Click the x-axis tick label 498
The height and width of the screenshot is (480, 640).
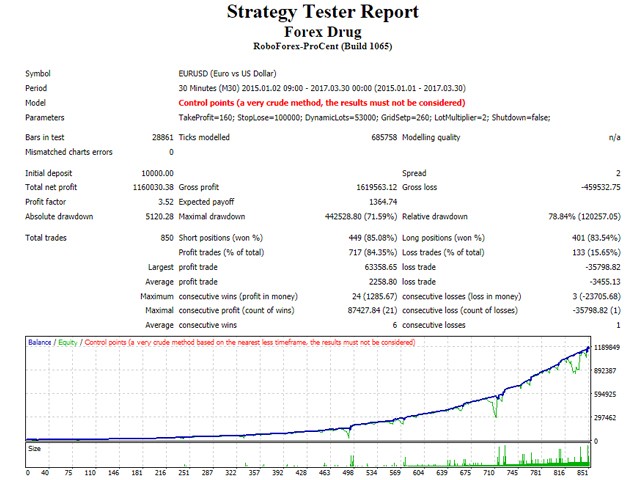tap(348, 473)
